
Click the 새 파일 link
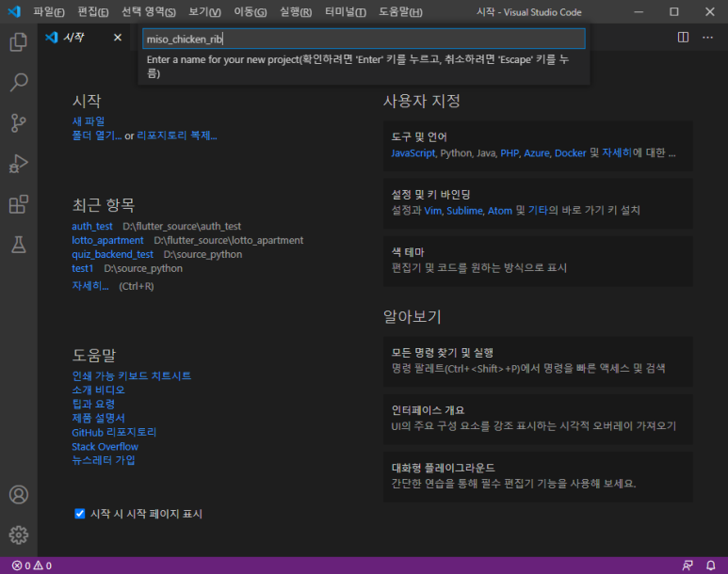coord(89,121)
